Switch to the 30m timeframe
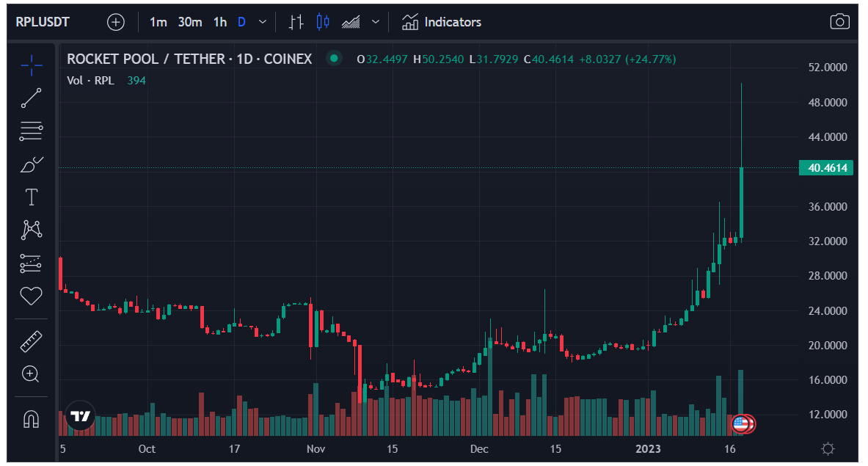This screenshot has height=466, width=868. coord(190,22)
